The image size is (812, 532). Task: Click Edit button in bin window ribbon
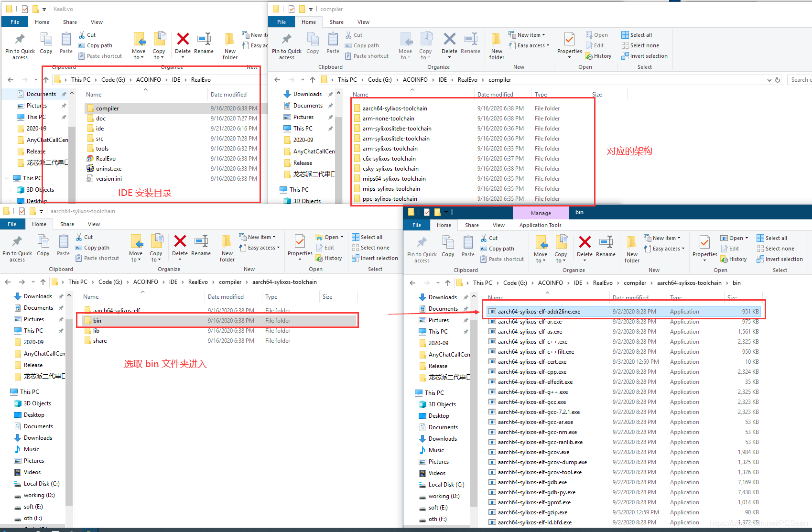730,249
